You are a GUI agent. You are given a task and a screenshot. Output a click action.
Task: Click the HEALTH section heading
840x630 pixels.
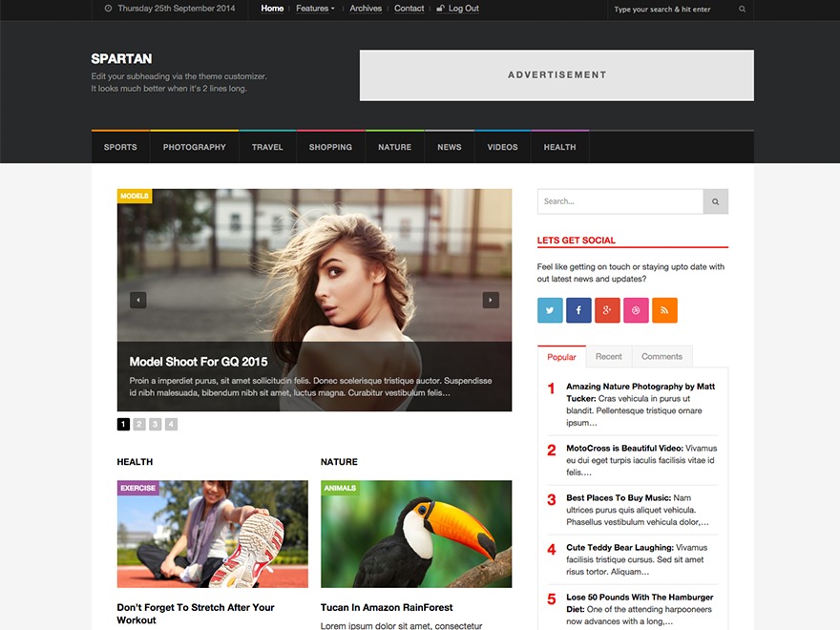coord(135,462)
